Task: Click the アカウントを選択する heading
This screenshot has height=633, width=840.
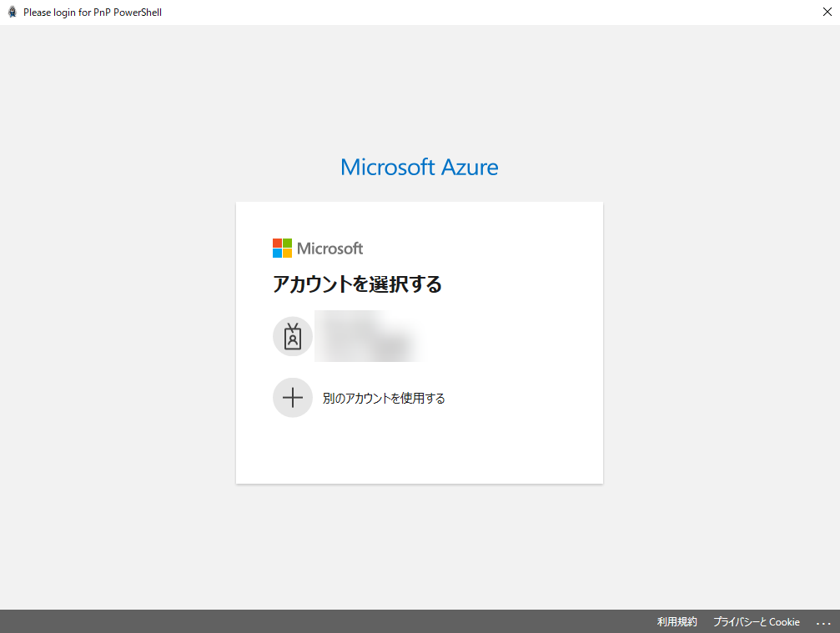Action: point(357,284)
